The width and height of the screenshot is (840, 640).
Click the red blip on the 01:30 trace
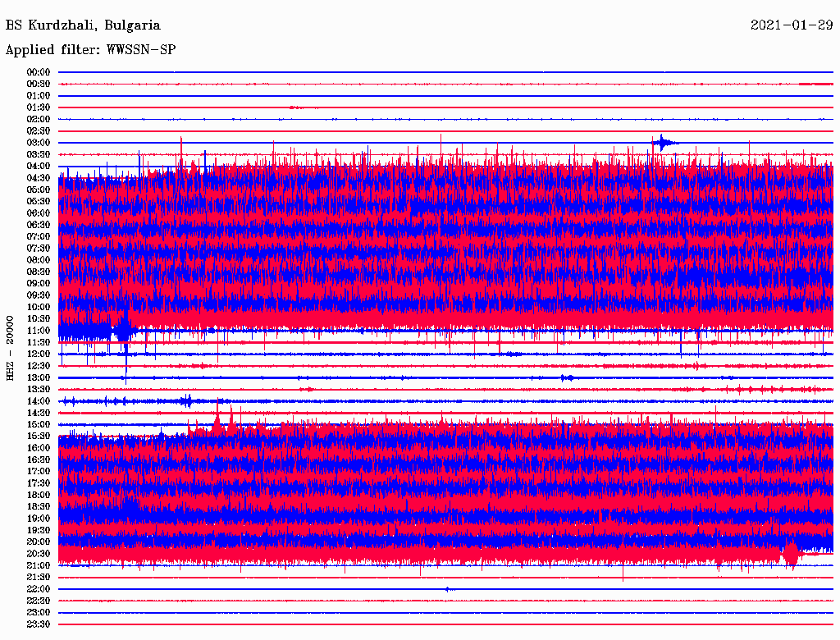pyautogui.click(x=295, y=107)
